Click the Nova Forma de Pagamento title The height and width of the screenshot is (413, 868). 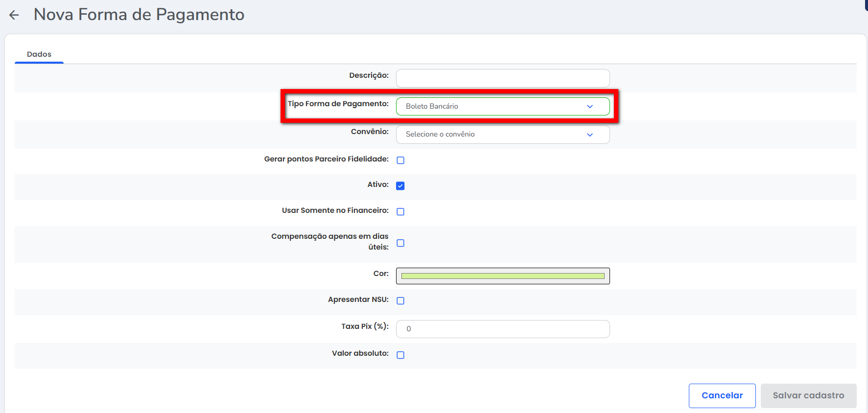coord(139,15)
